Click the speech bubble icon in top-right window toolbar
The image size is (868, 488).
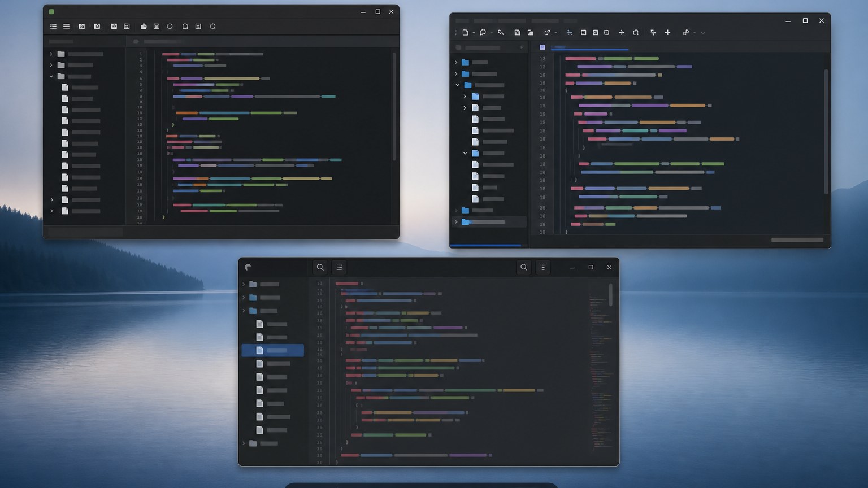tap(483, 33)
